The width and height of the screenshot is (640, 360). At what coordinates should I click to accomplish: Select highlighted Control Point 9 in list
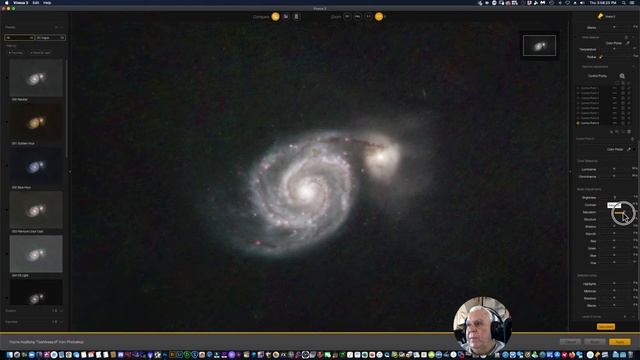(590, 123)
